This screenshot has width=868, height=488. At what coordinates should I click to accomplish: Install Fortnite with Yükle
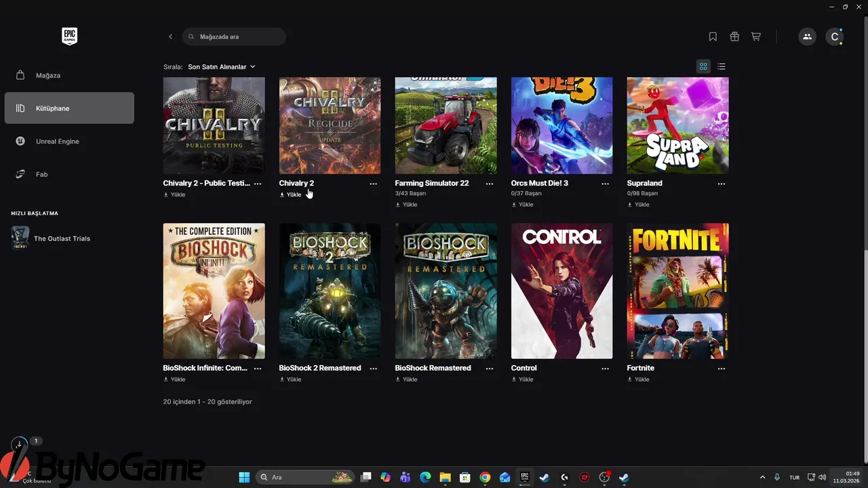pyautogui.click(x=638, y=380)
